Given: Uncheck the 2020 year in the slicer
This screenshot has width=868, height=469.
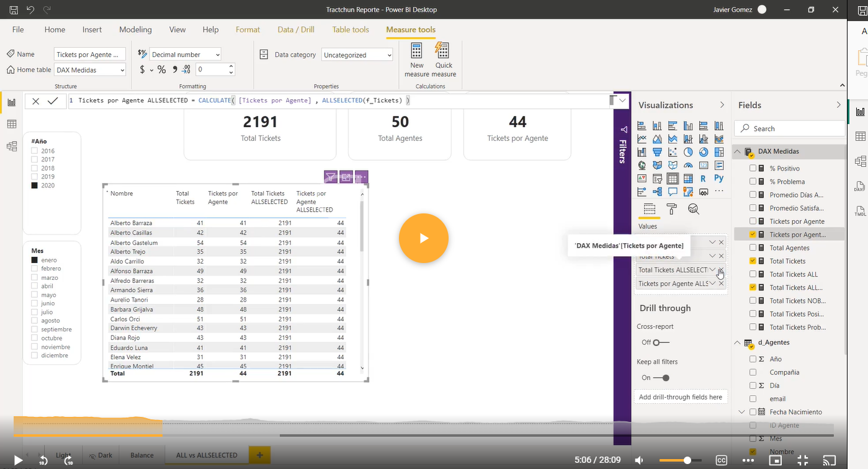Looking at the screenshot, I should pyautogui.click(x=35, y=185).
